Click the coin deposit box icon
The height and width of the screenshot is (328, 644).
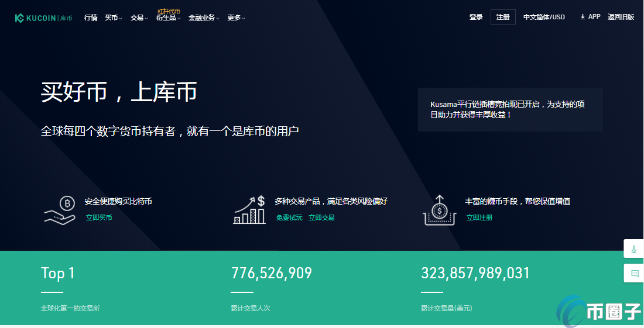(x=440, y=210)
